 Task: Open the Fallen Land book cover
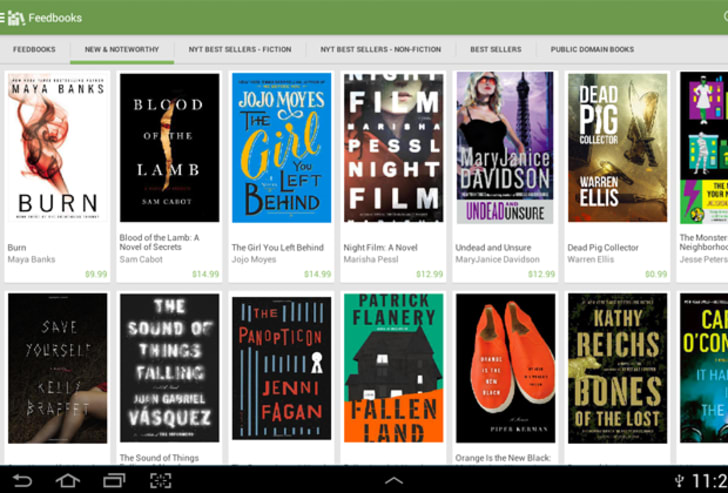coord(394,368)
